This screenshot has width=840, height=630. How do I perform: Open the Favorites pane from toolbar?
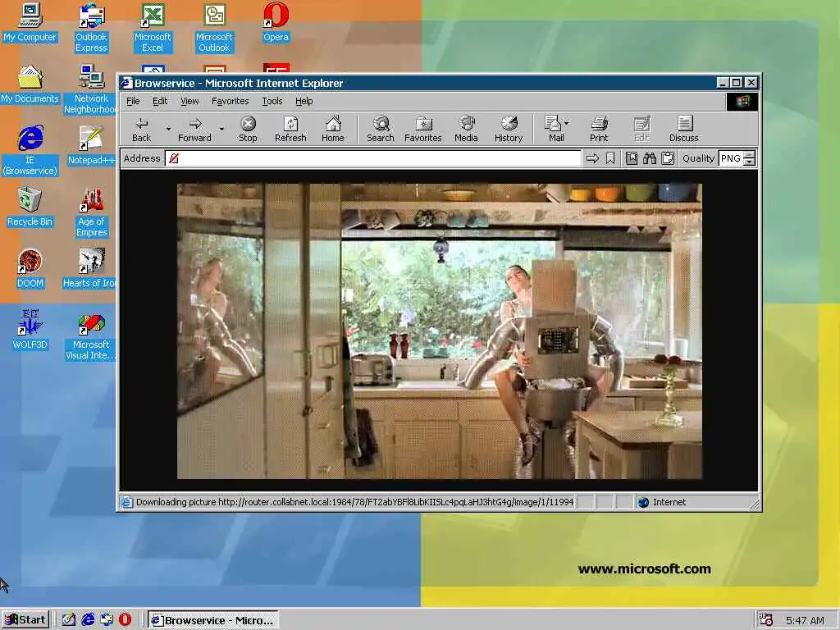(x=423, y=129)
